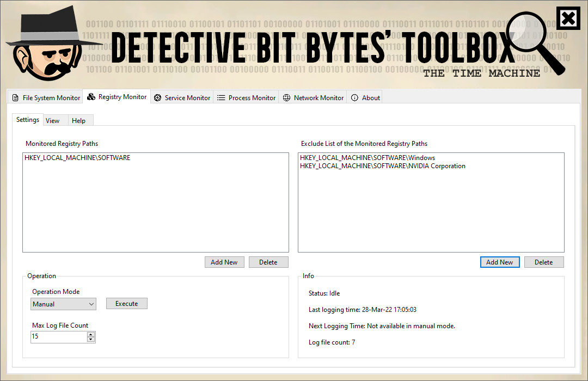This screenshot has width=588, height=381.
Task: Click the File System Monitor tab icon
Action: pyautogui.click(x=15, y=98)
